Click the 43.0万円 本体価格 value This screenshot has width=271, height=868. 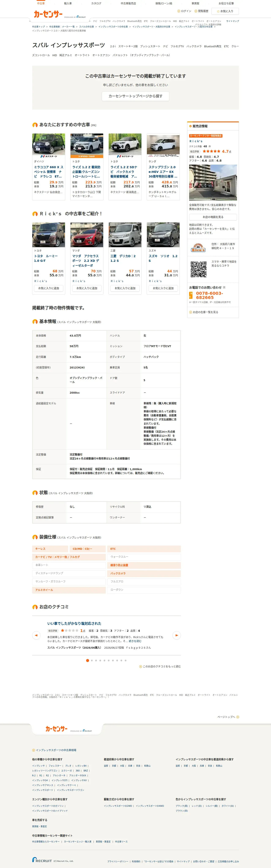pyautogui.click(x=75, y=336)
